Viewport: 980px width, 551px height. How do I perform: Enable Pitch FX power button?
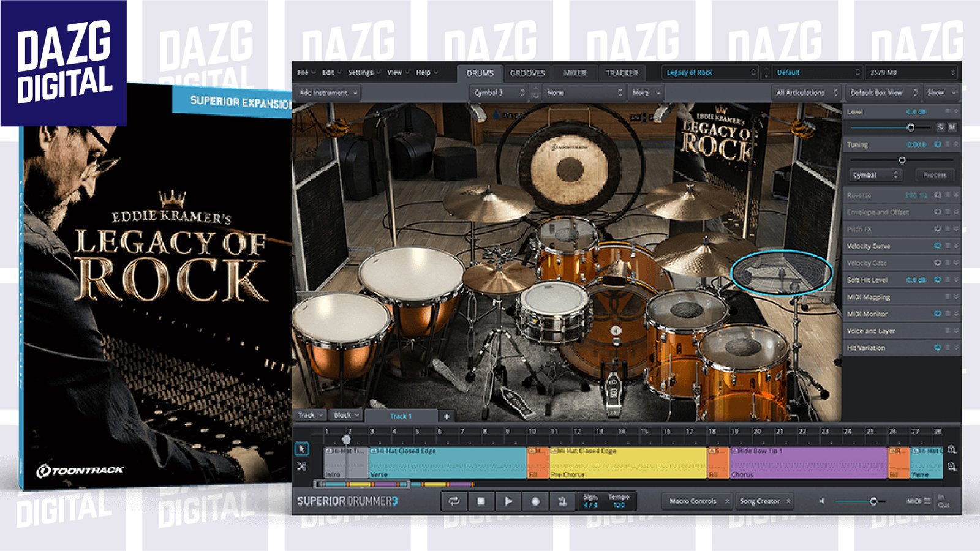[x=937, y=229]
